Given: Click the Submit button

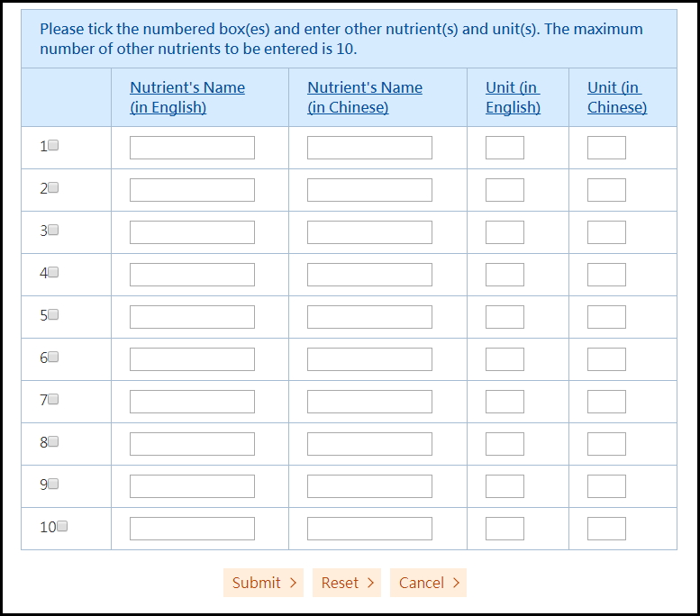Looking at the screenshot, I should [263, 583].
